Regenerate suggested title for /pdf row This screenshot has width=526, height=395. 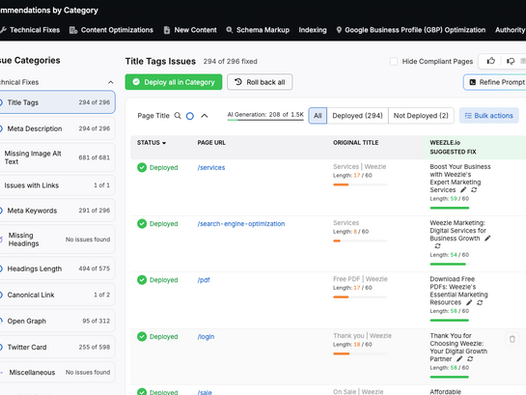point(480,303)
